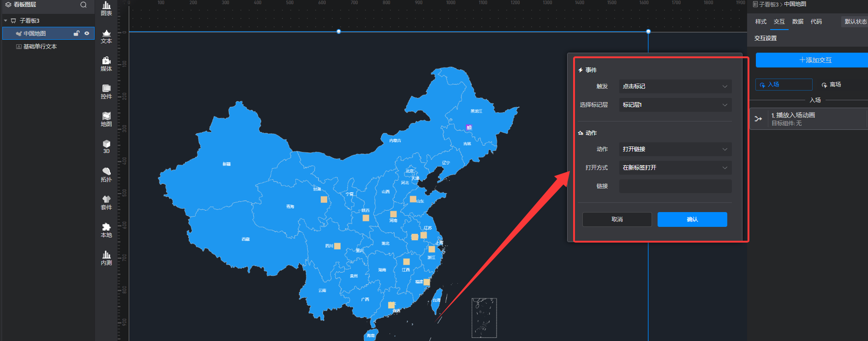868x341 pixels.
Task: Select the 离场 exit option
Action: point(831,85)
